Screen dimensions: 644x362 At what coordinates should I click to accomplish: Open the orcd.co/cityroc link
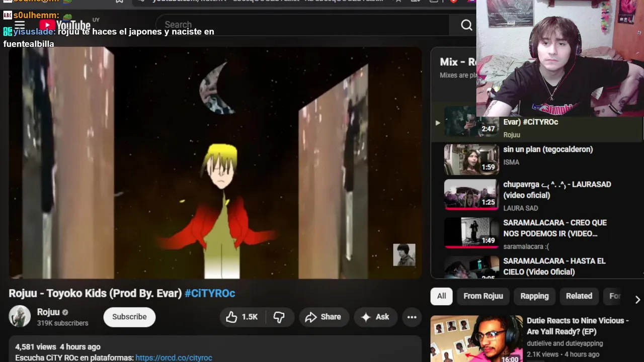tap(174, 357)
